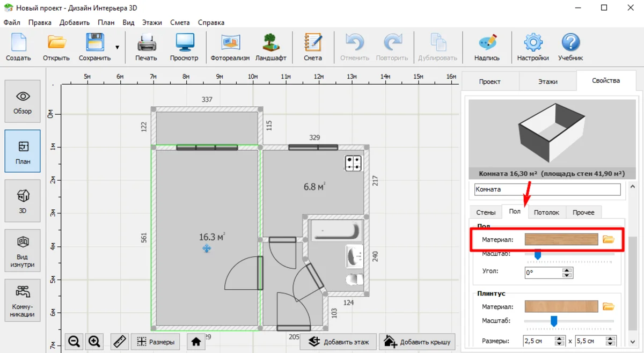Image resolution: width=644 pixels, height=353 pixels.
Task: Switch to the Этажи panel tab
Action: coord(548,82)
